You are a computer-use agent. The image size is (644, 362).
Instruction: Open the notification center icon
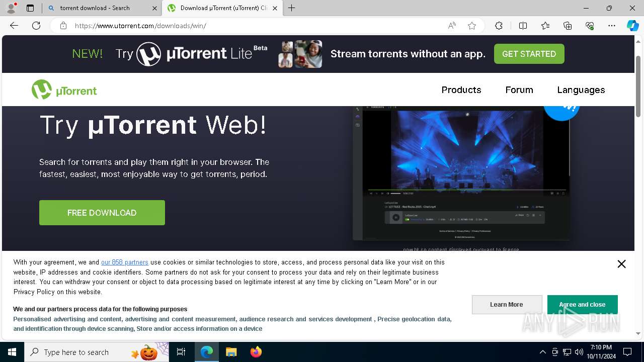[x=627, y=352]
